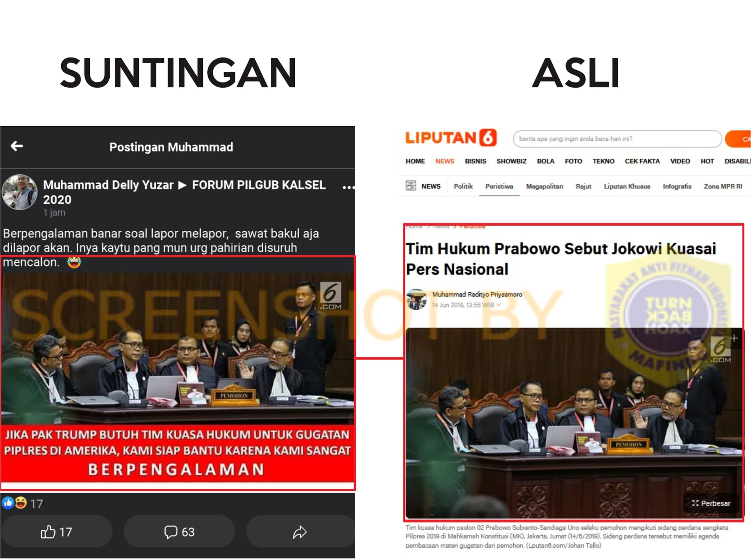Select the Infografis sub-tab
Image resolution: width=751 pixels, height=560 pixels.
677,187
